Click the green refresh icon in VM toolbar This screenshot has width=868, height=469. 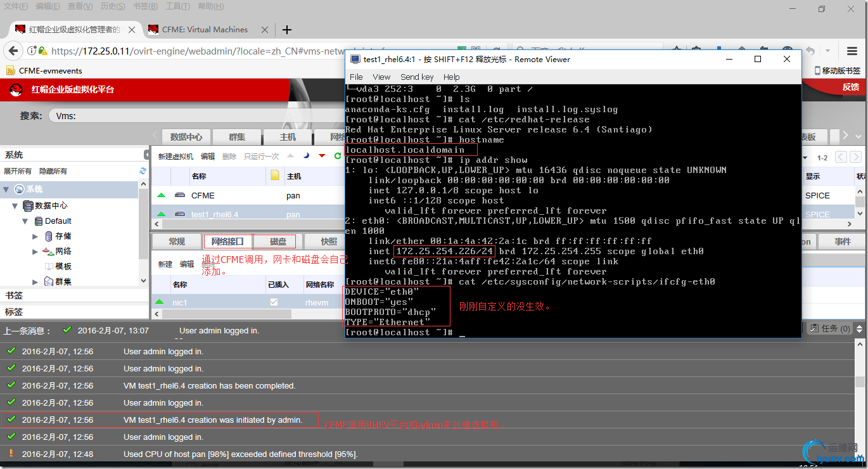[x=338, y=156]
